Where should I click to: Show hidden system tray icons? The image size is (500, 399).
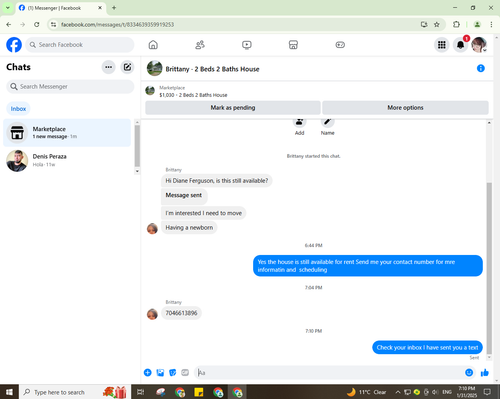click(x=398, y=392)
